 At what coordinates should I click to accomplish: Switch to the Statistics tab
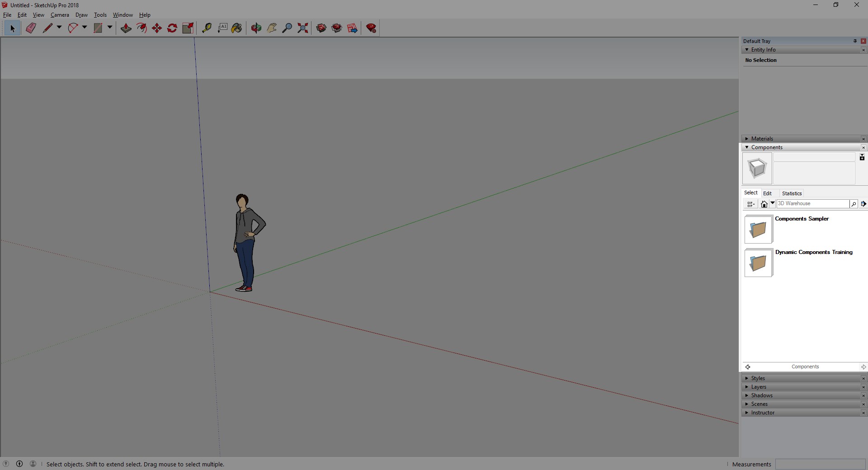coord(792,193)
